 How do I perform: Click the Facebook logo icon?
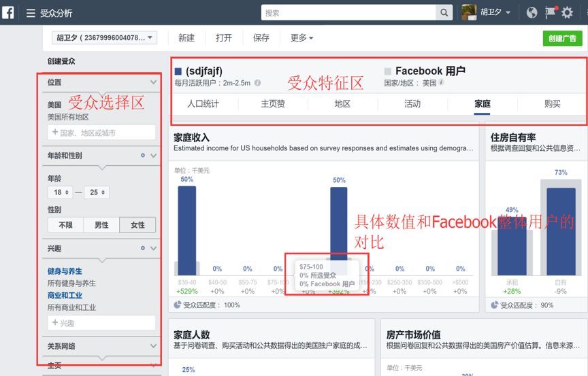[8, 12]
